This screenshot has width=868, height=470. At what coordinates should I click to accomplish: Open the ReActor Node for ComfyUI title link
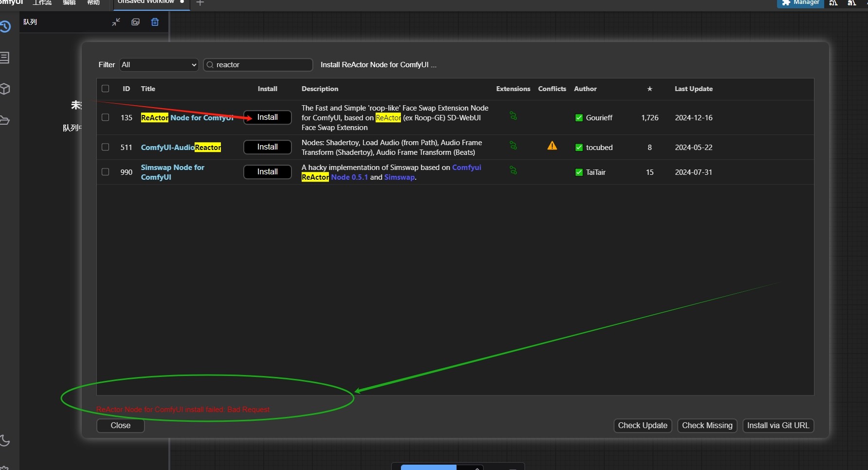coord(187,118)
